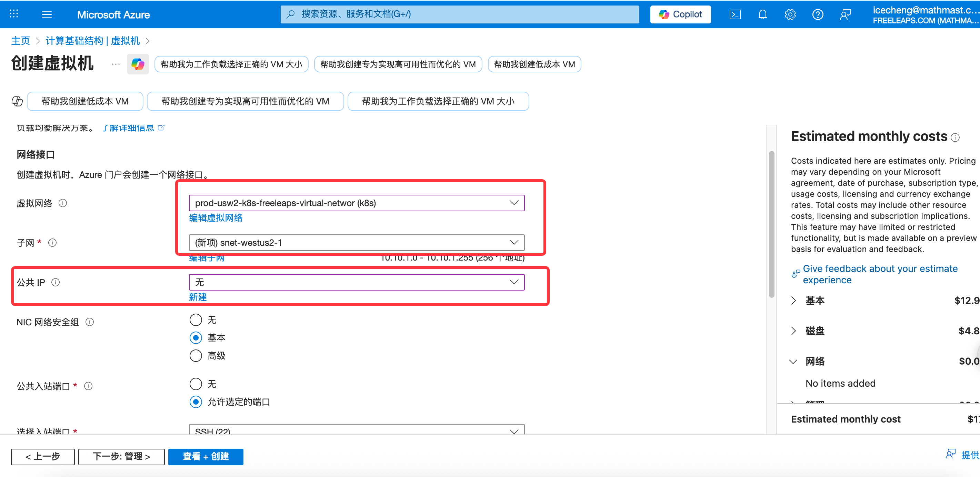Viewport: 980px width, 477px height.
Task: Open the Azure portal hamburger menu
Action: (x=47, y=14)
